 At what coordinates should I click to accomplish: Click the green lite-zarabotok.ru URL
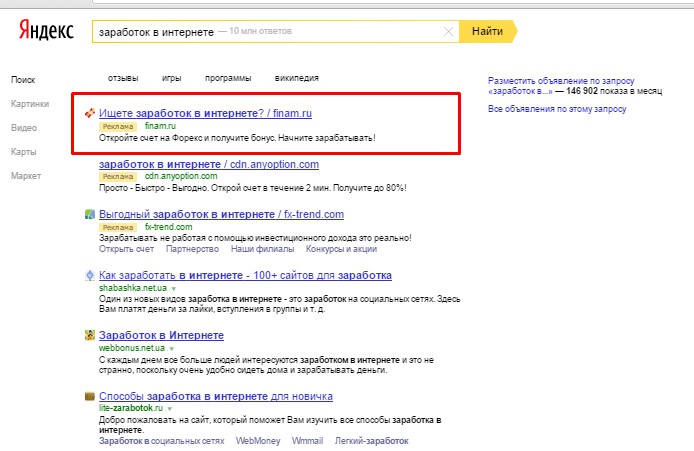tap(131, 408)
